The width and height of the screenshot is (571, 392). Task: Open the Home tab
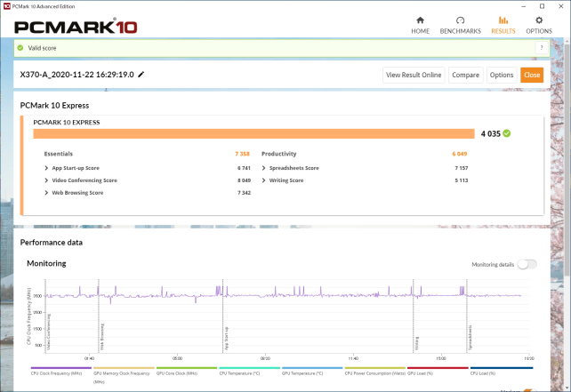pos(420,26)
